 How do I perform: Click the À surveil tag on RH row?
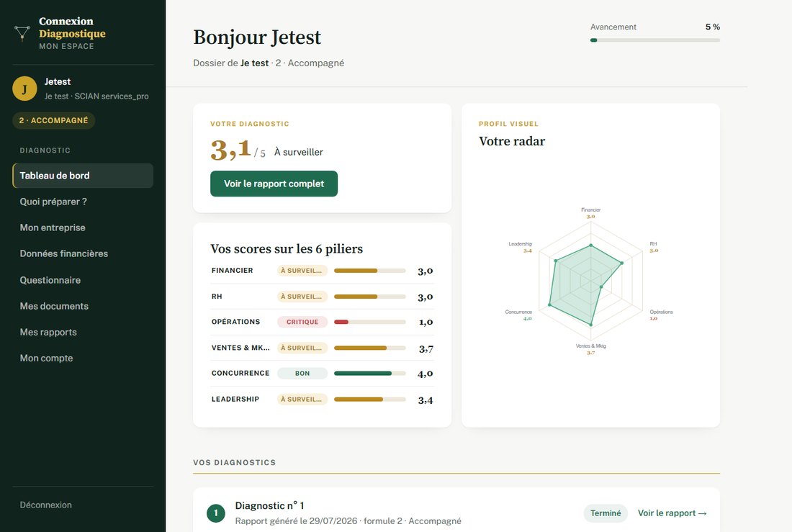point(302,297)
